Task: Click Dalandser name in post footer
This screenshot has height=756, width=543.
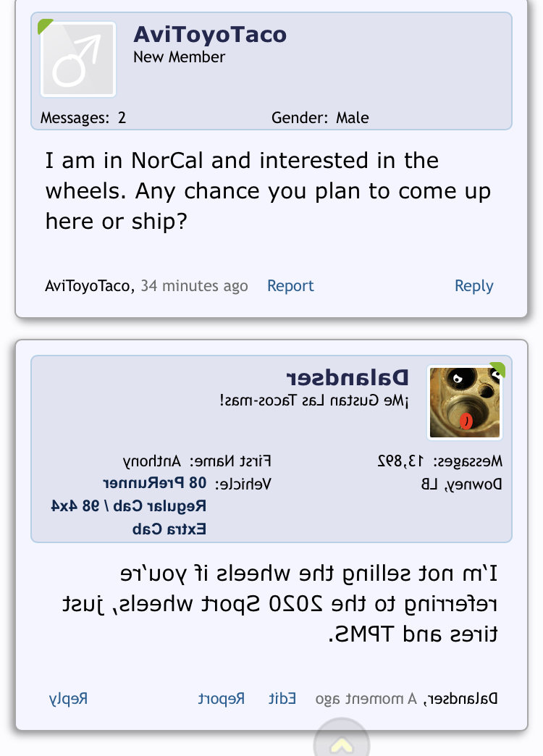Action: point(462,699)
